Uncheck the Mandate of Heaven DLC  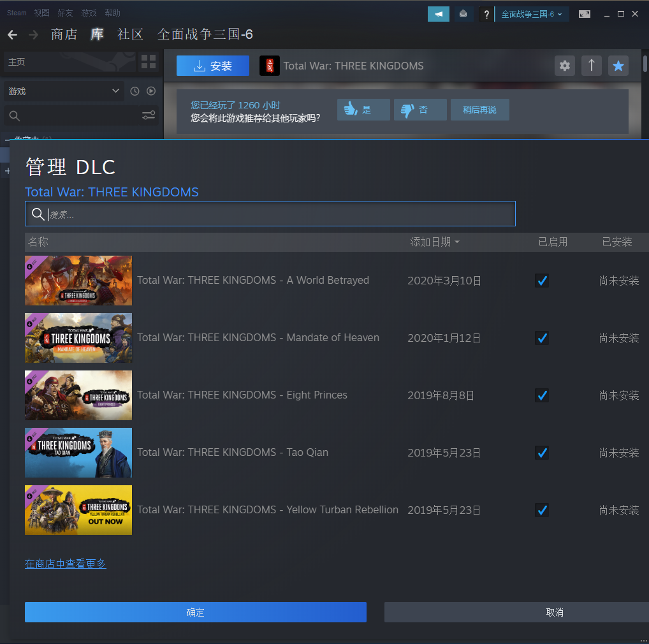(542, 338)
